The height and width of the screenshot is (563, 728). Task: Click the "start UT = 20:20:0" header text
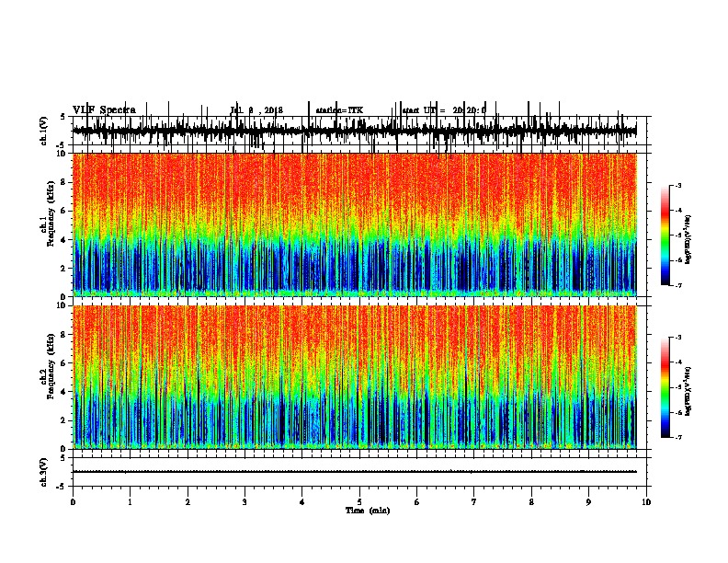444,110
